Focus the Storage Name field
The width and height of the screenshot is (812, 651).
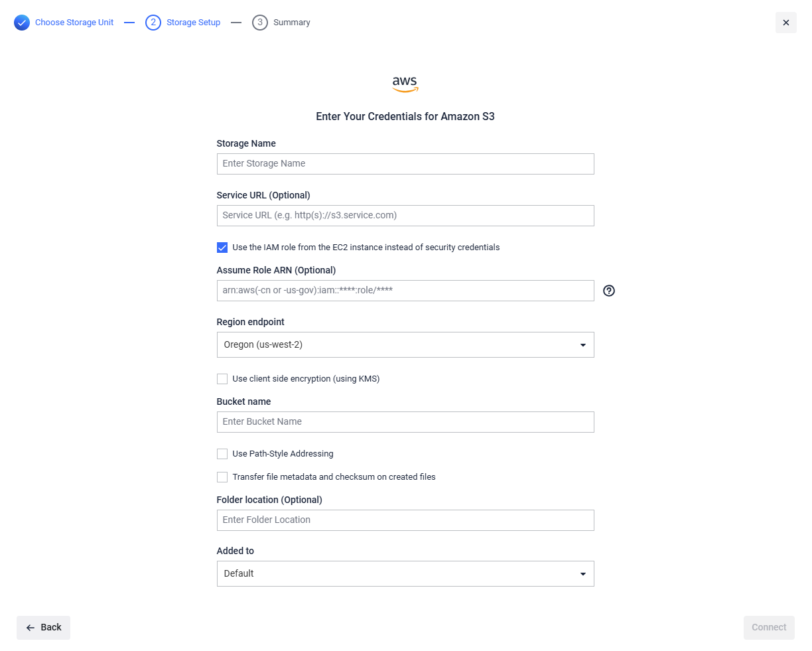[405, 164]
